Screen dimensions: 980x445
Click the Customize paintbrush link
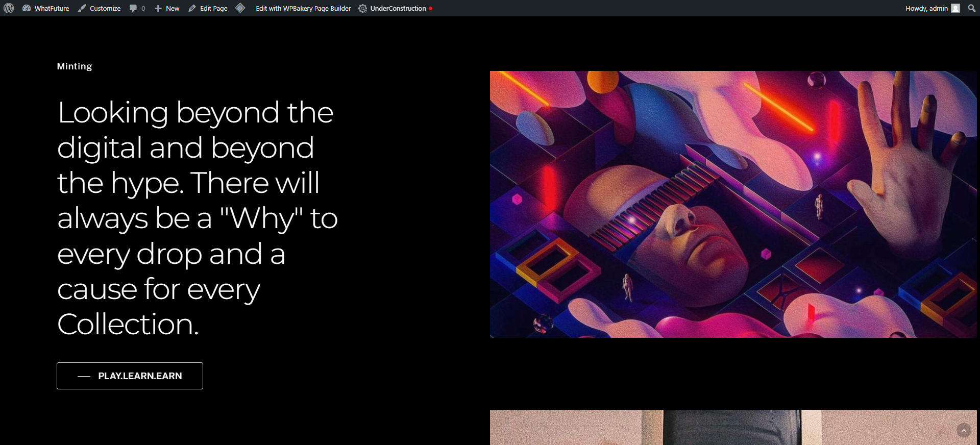(99, 8)
